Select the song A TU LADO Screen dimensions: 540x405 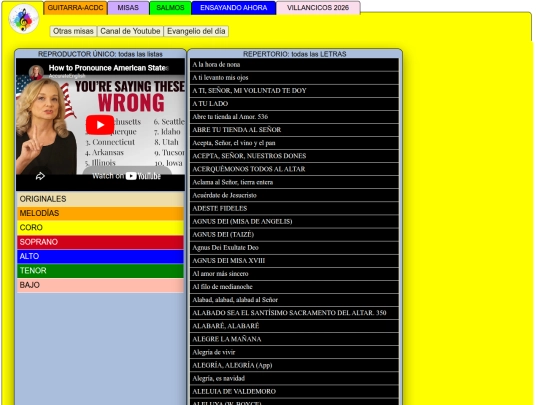point(294,104)
